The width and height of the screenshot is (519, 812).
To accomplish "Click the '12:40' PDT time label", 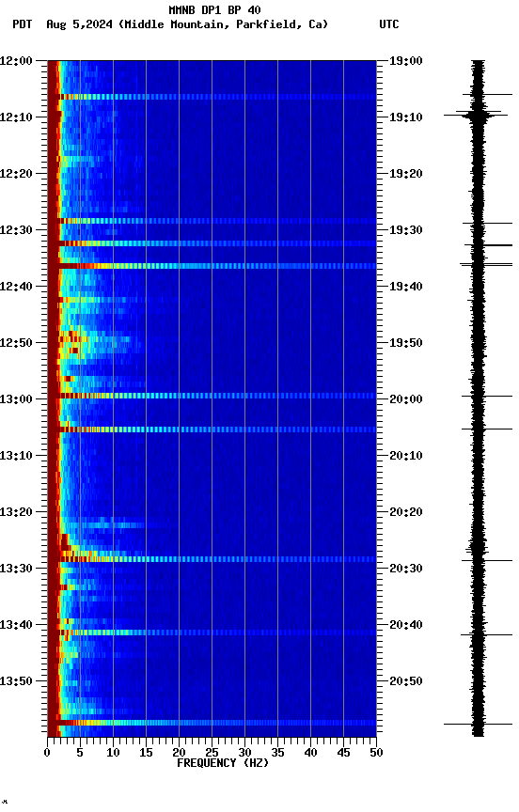I will click(x=16, y=287).
